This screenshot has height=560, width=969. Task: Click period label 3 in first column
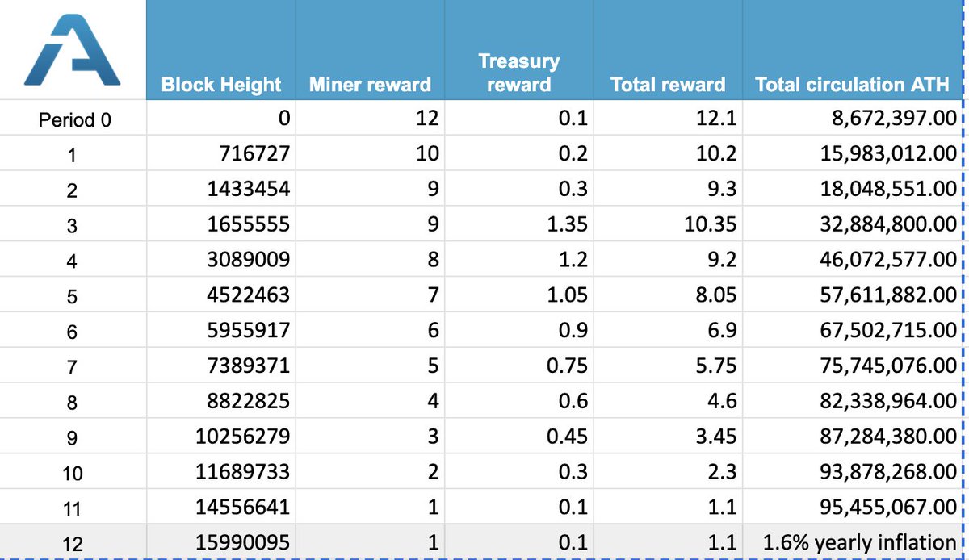pos(73,225)
